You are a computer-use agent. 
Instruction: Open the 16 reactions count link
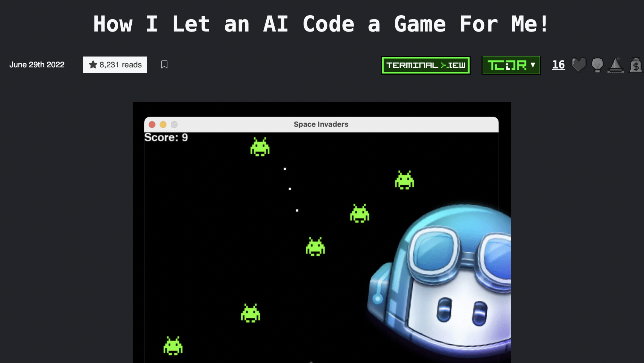click(558, 64)
